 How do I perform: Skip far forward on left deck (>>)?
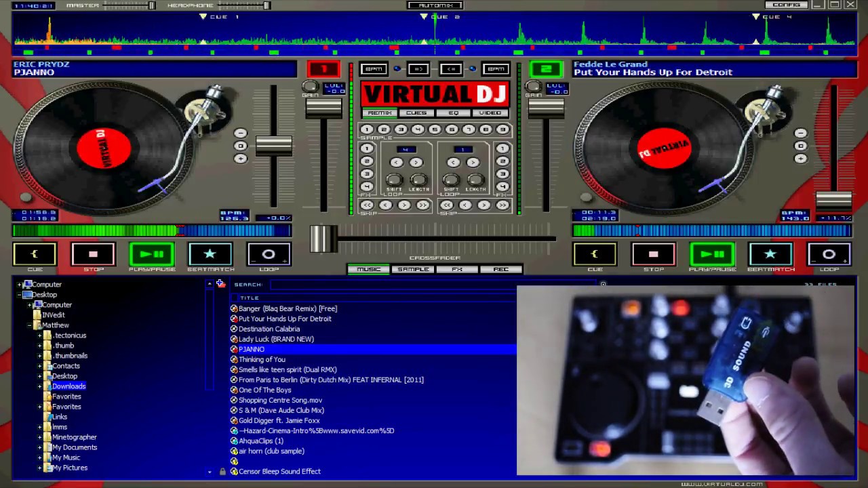(x=422, y=205)
